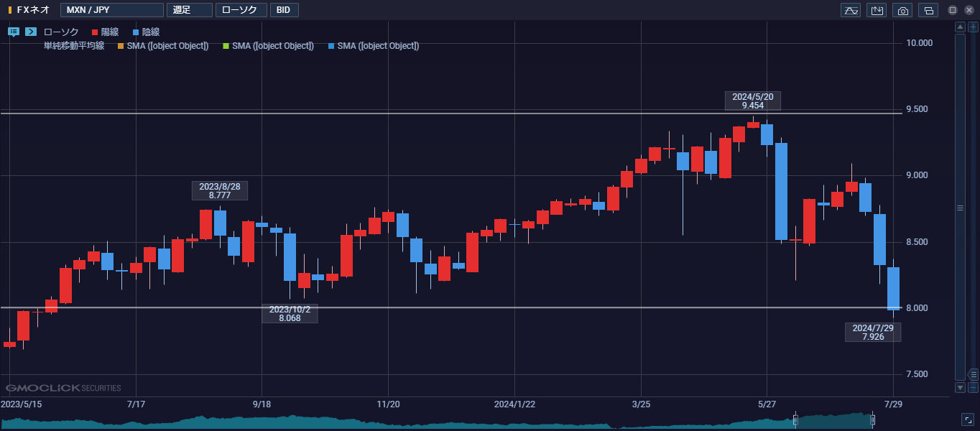Click the chart import/export settings icon
The height and width of the screenshot is (431, 980).
pyautogui.click(x=877, y=10)
